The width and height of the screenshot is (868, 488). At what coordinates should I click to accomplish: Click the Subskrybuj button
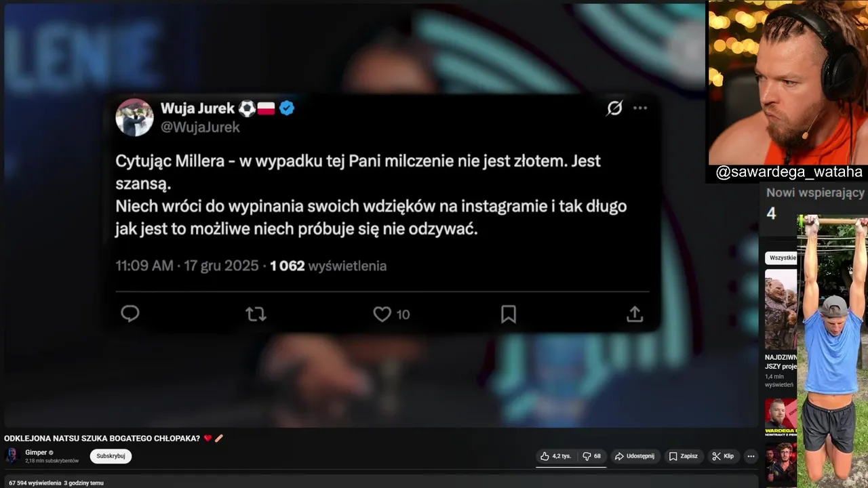[111, 456]
